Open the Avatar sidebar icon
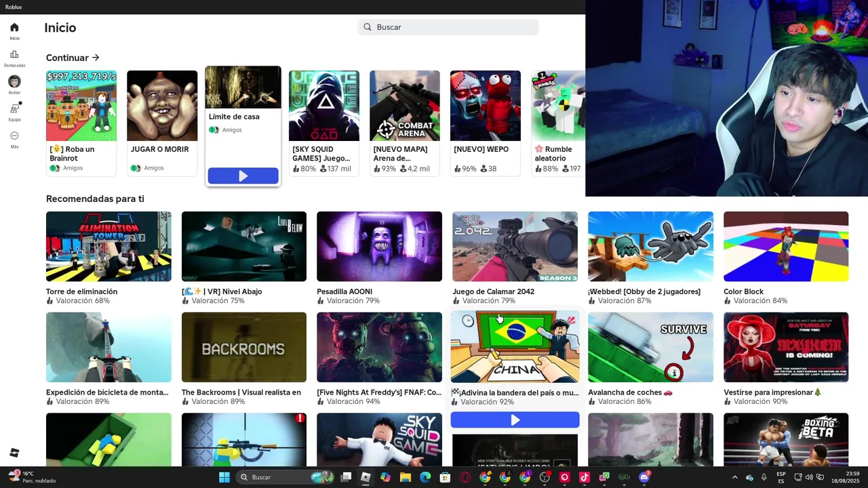Screen dimensions: 868x488 [14, 81]
